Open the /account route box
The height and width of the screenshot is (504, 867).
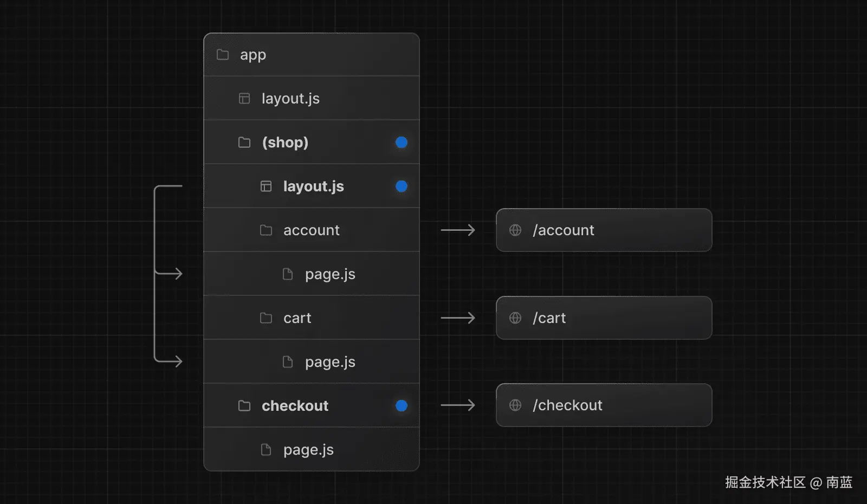tap(604, 230)
